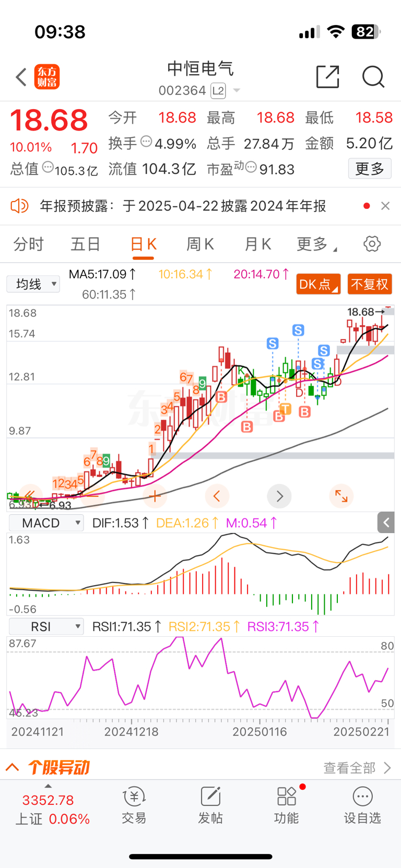Toggle the DK点 button

318,284
